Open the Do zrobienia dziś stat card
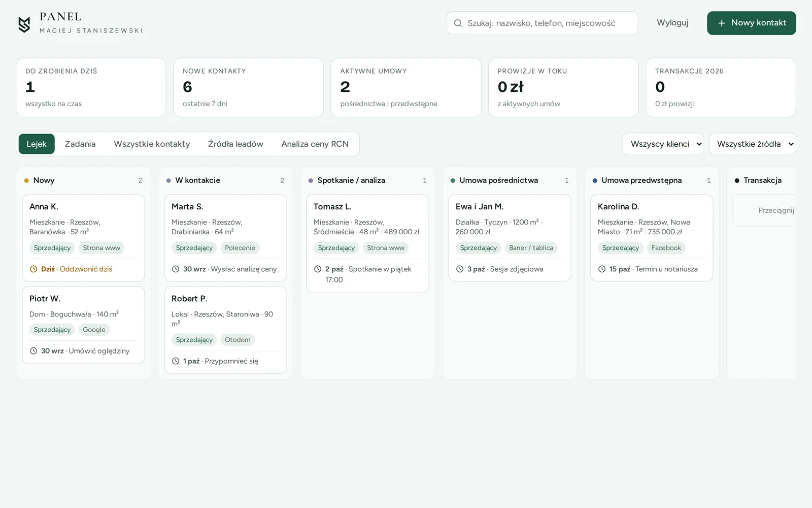The width and height of the screenshot is (812, 508). tap(91, 87)
